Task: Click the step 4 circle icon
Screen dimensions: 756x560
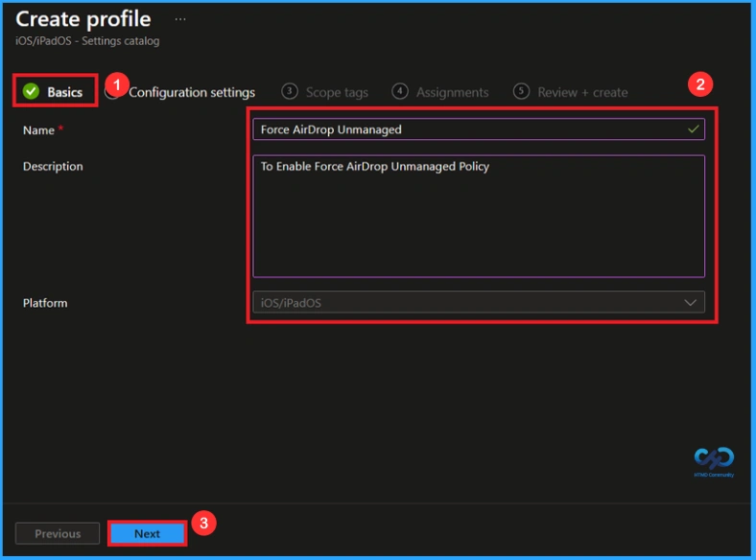Action: tap(400, 91)
